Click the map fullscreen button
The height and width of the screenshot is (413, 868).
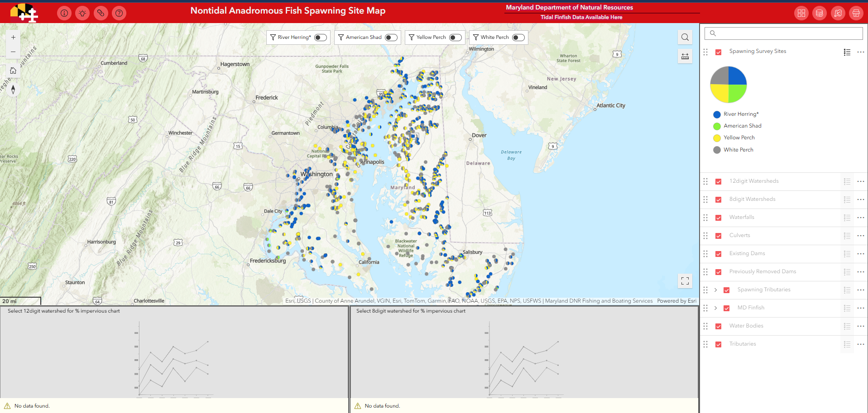point(685,281)
